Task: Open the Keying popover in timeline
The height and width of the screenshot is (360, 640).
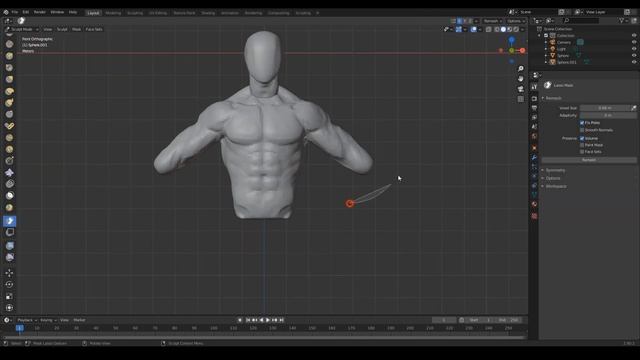Action: 48,320
